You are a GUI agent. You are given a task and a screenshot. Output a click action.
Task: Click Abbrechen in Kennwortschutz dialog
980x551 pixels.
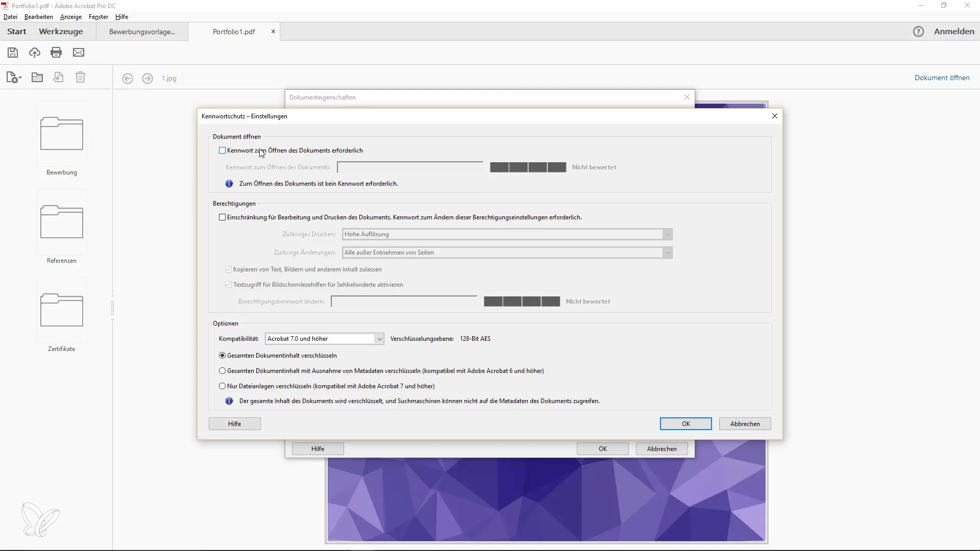(745, 424)
